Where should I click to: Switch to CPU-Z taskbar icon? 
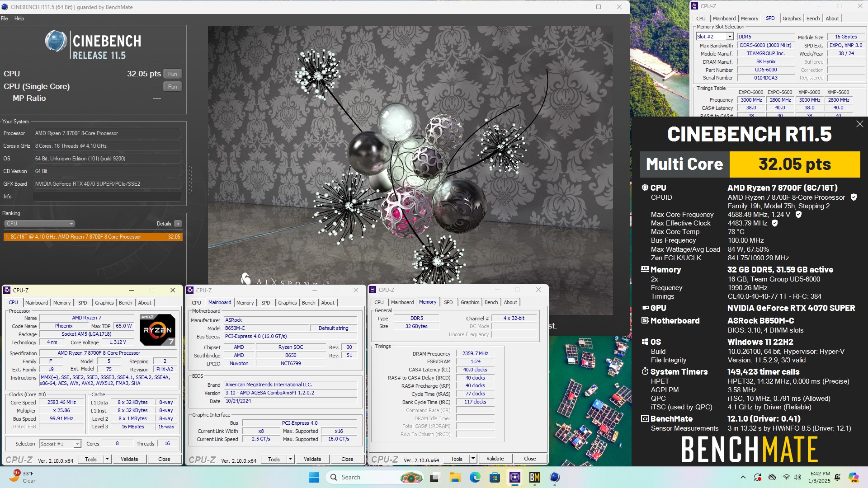point(514,477)
